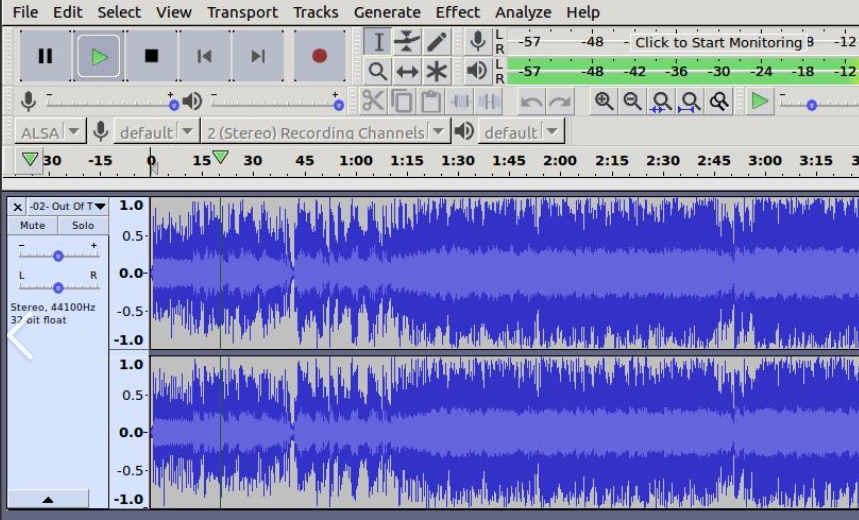Select the Time Shift tool

click(406, 71)
